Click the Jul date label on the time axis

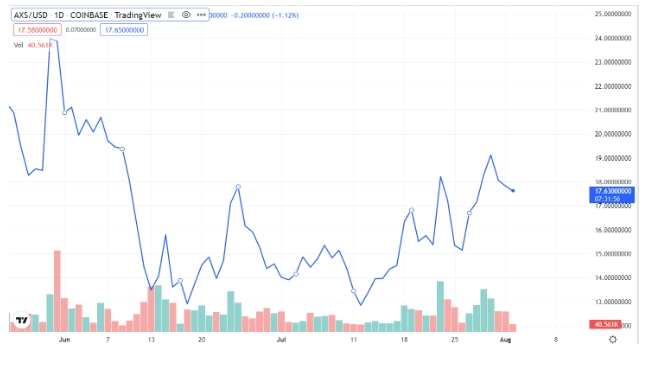click(x=281, y=339)
